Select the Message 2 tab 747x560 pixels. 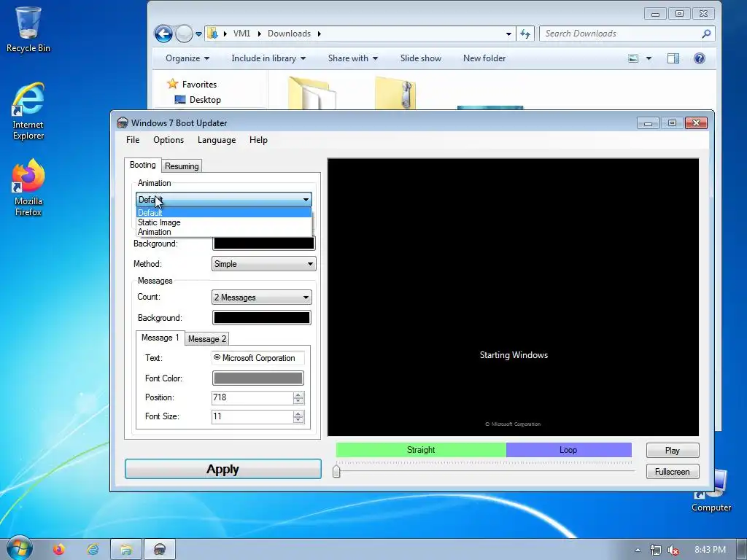[206, 338]
